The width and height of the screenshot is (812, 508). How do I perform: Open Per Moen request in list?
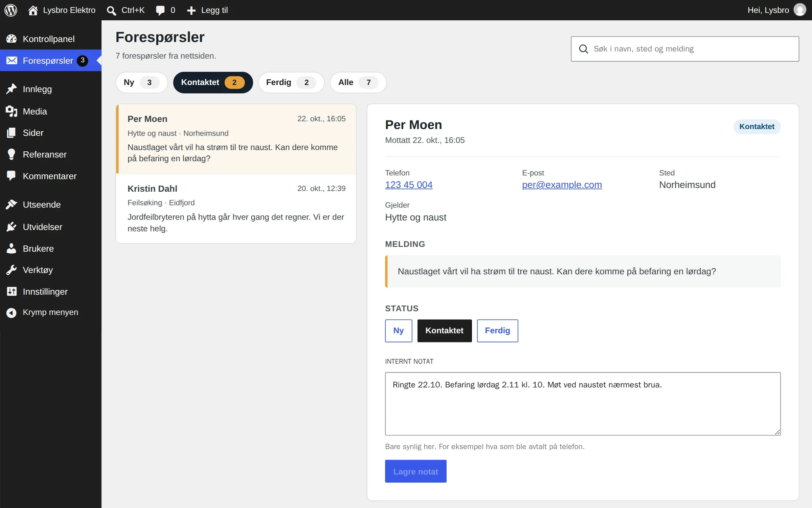pyautogui.click(x=236, y=139)
